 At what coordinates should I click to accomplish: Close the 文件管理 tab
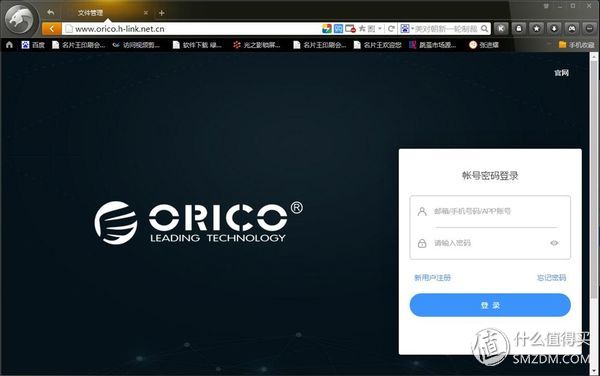point(145,13)
